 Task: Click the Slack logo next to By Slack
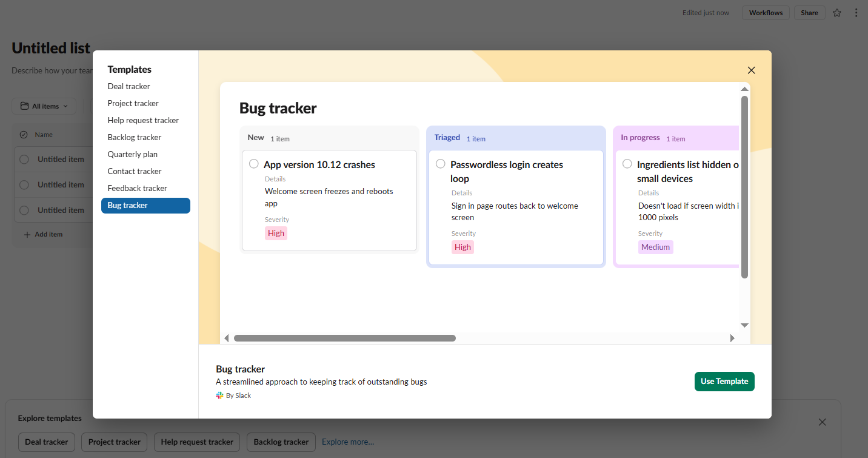tap(219, 395)
